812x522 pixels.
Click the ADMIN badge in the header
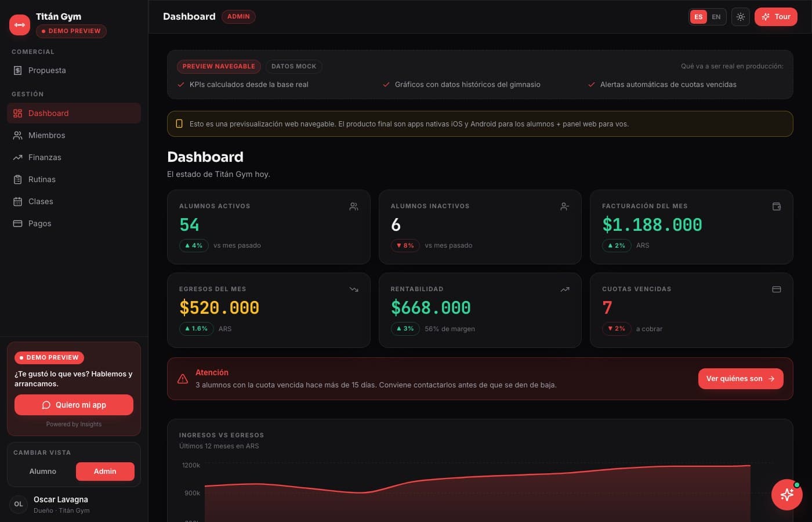click(x=238, y=17)
